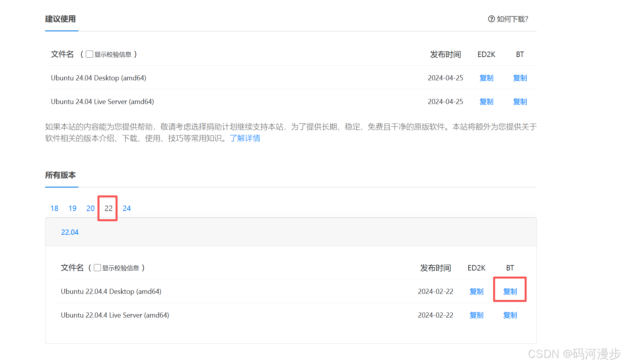Copy BT link for Ubuntu 22.04.4 Desktop
This screenshot has height=364, width=622.
pos(510,291)
